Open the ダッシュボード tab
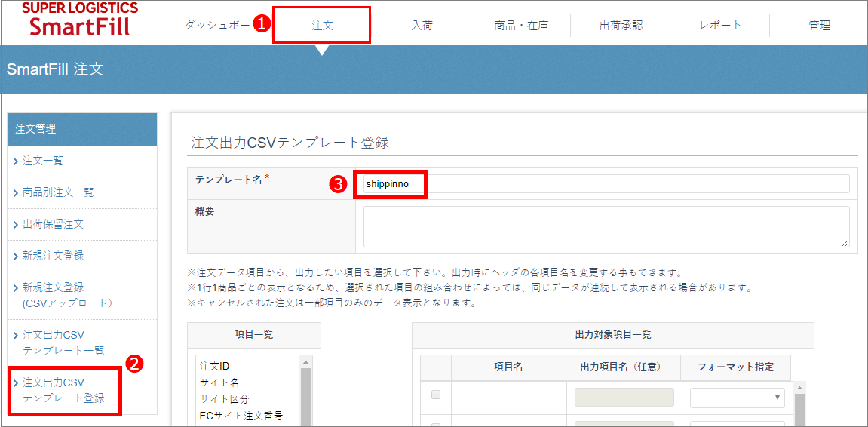 (216, 25)
